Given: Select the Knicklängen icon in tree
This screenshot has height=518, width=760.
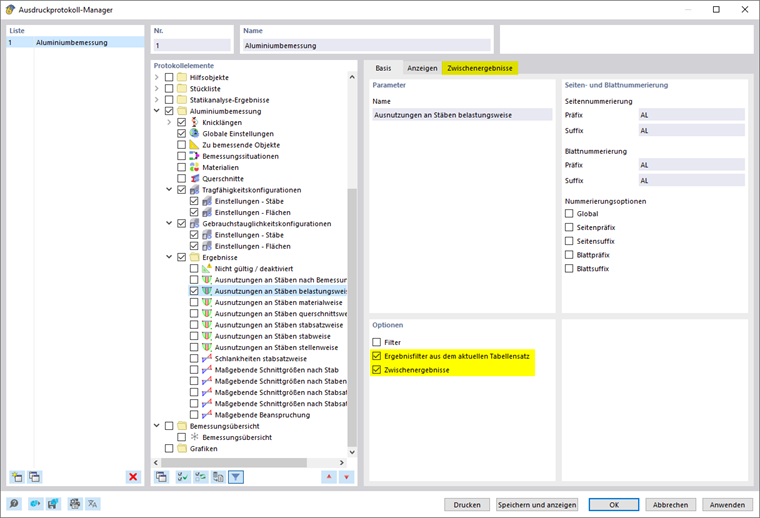Looking at the screenshot, I should coord(194,122).
